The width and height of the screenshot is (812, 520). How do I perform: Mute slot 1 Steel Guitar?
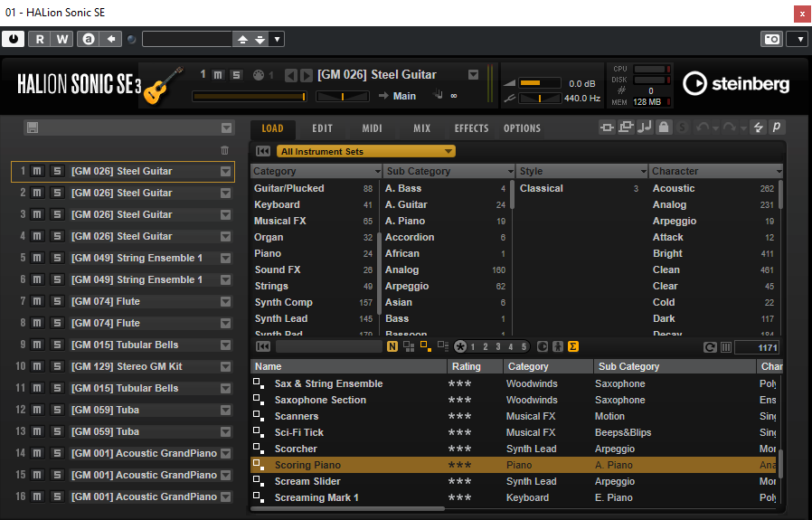tap(37, 171)
